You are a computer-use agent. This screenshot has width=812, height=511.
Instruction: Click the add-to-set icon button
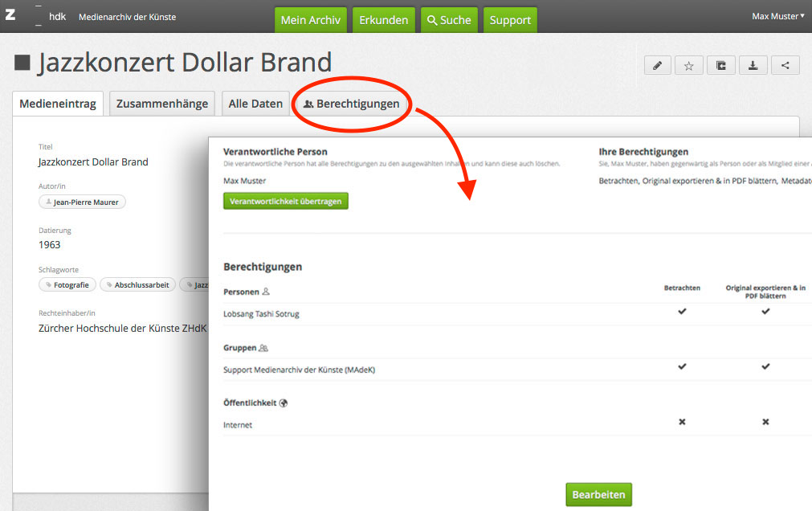pyautogui.click(x=720, y=66)
